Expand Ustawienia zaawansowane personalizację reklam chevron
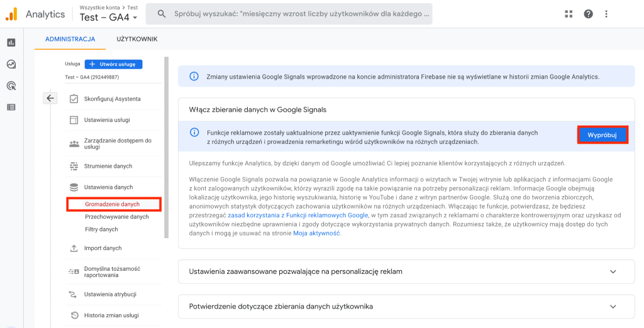644x328 pixels. 613,271
